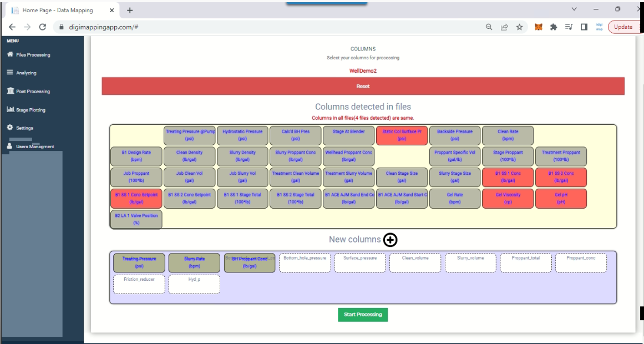
Task: Click the plus icon beside New columns
Action: pos(390,240)
